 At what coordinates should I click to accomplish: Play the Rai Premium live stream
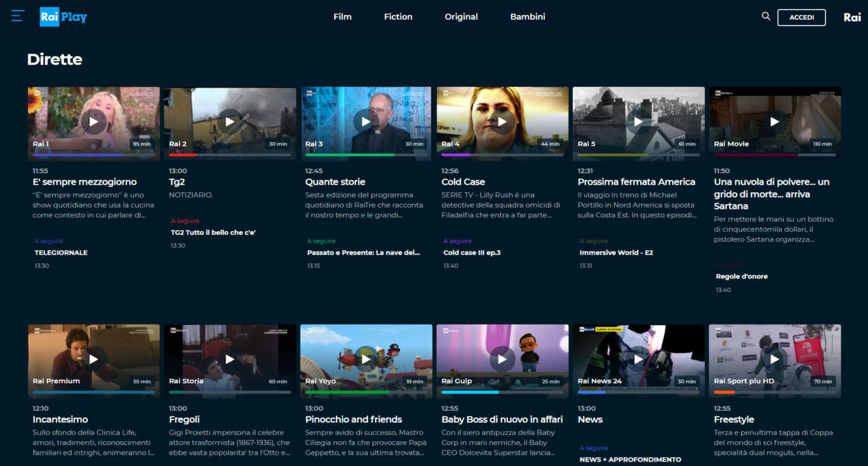[x=94, y=359]
